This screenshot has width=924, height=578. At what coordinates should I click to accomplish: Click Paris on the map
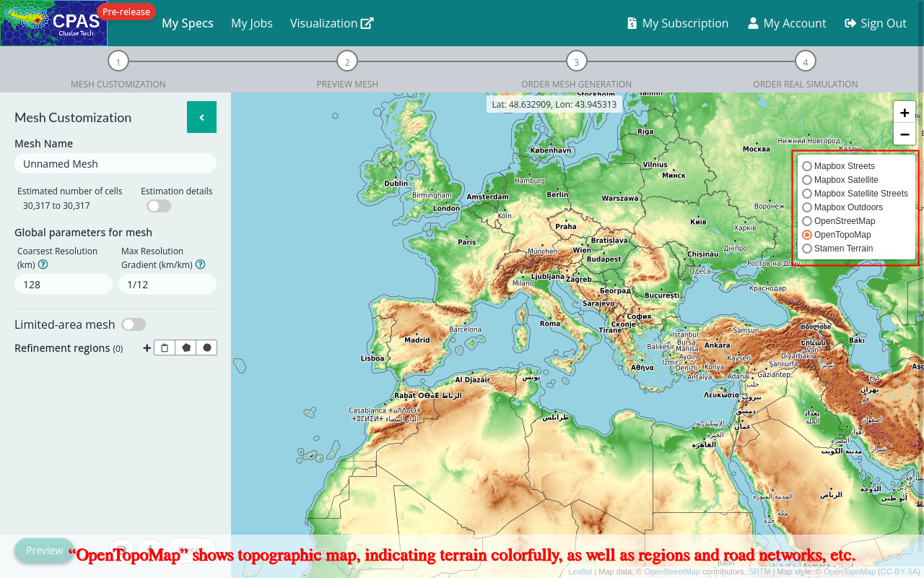(466, 242)
